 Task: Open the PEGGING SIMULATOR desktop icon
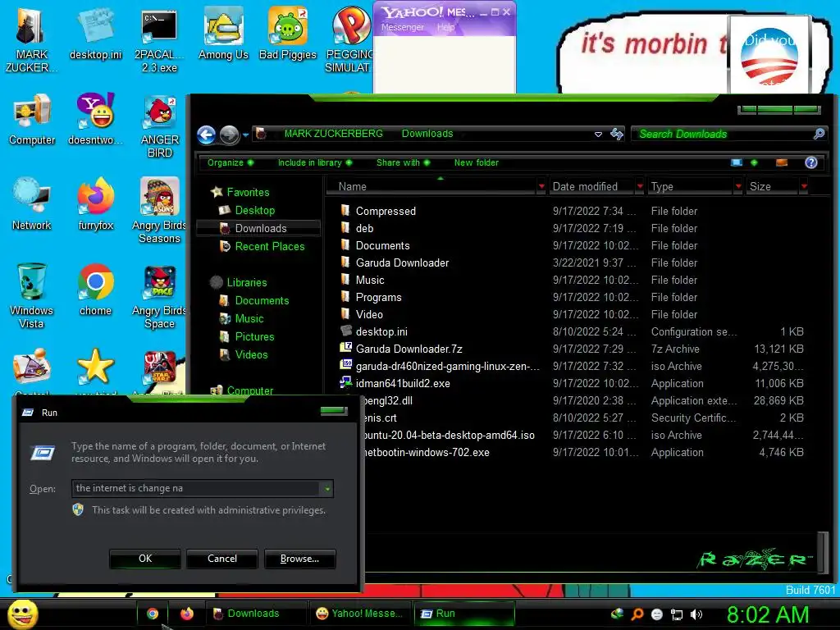(349, 40)
